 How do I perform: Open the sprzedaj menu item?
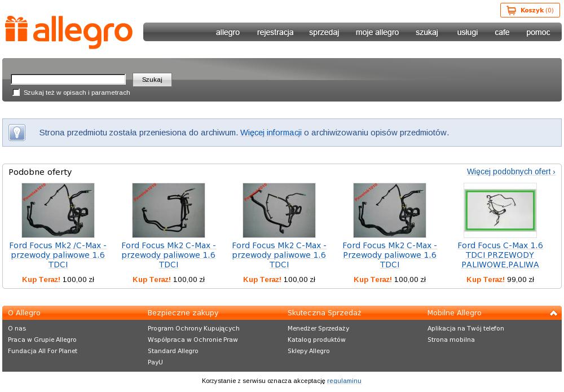pyautogui.click(x=324, y=32)
